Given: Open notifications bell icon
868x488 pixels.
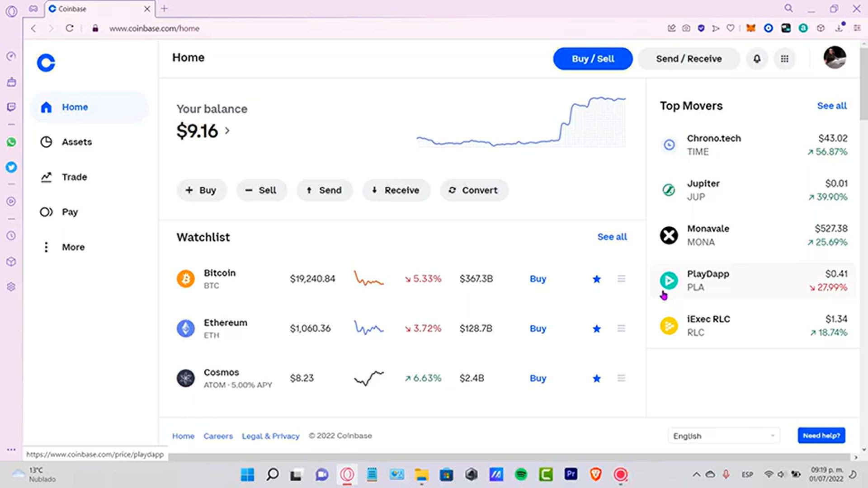Looking at the screenshot, I should pos(757,59).
